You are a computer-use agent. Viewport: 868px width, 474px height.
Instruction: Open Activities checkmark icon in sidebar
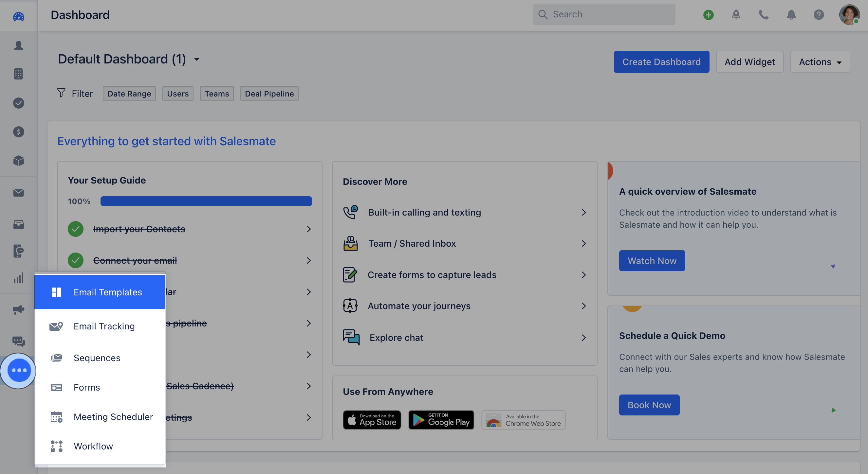19,103
